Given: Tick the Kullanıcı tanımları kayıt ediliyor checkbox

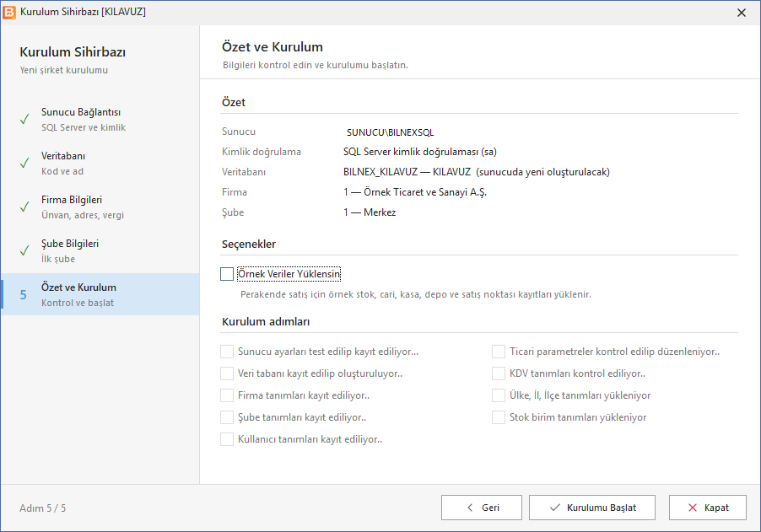Looking at the screenshot, I should [227, 439].
